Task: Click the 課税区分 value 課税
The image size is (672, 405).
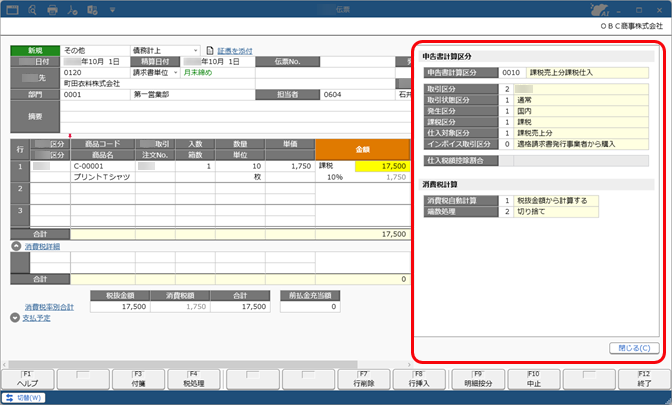Action: coord(582,122)
